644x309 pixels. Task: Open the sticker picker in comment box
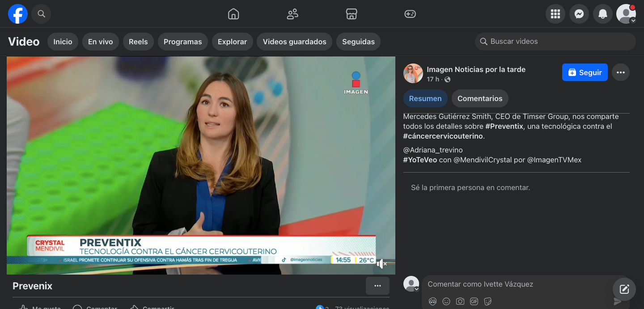488,301
